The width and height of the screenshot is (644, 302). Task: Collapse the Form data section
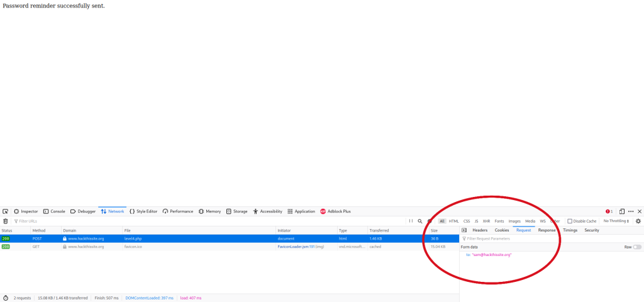click(470, 247)
